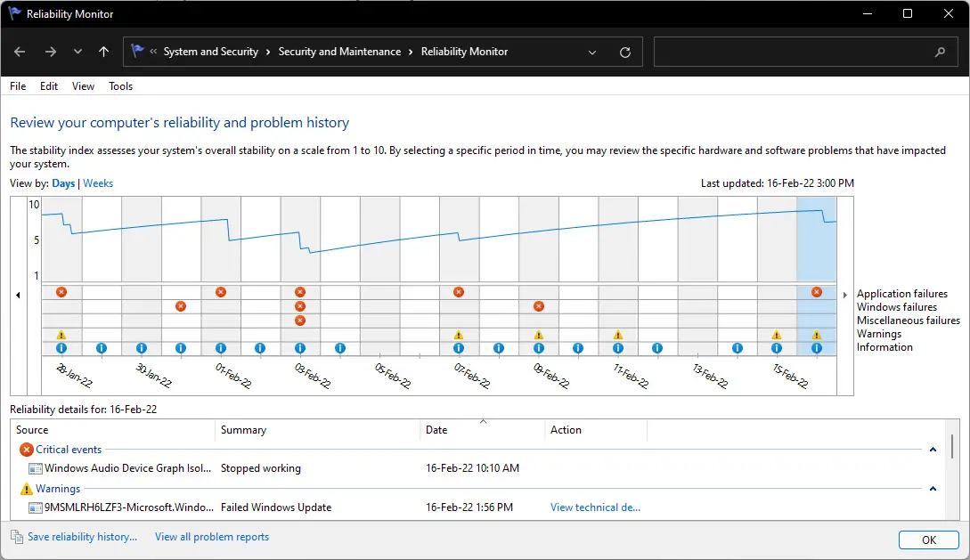Refresh the Reliability Monitor address bar
This screenshot has height=560, width=970.
pos(625,52)
